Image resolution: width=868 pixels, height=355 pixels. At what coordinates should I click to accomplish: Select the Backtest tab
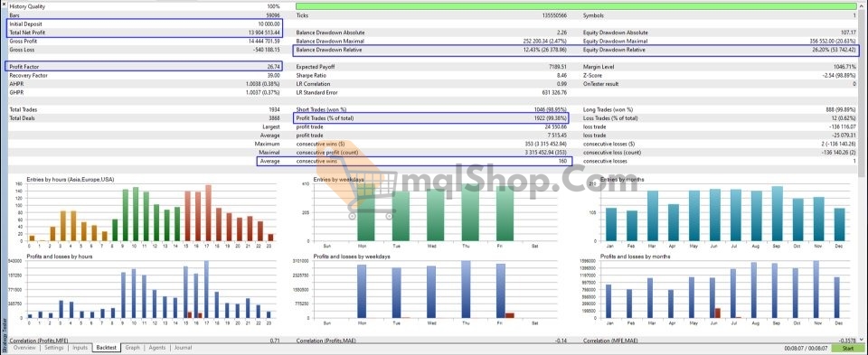[106, 348]
